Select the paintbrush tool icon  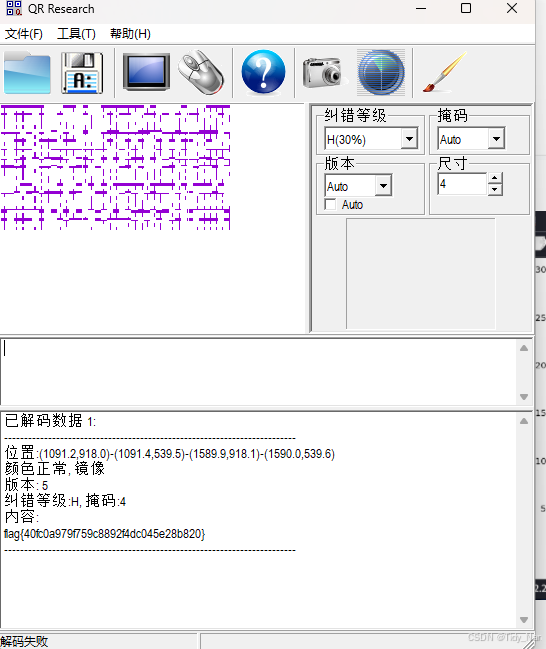445,72
